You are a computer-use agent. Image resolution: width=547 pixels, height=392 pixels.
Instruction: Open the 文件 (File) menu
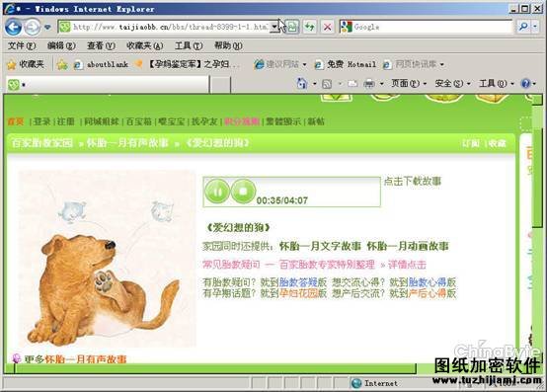pyautogui.click(x=22, y=45)
